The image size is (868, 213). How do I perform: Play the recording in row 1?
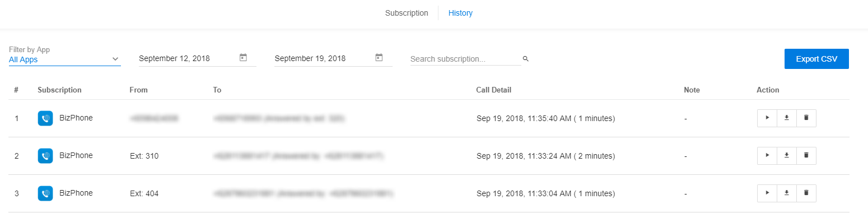tap(767, 118)
